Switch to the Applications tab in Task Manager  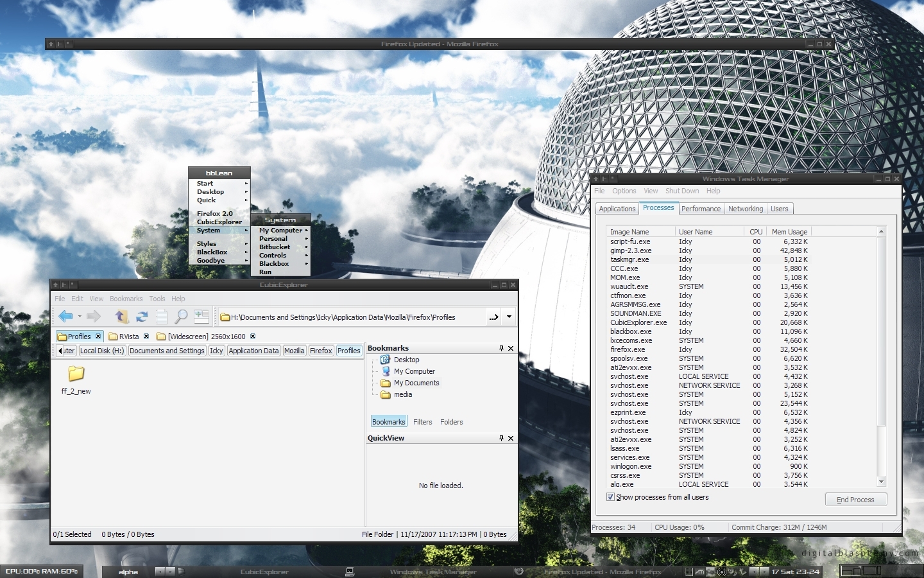(617, 209)
